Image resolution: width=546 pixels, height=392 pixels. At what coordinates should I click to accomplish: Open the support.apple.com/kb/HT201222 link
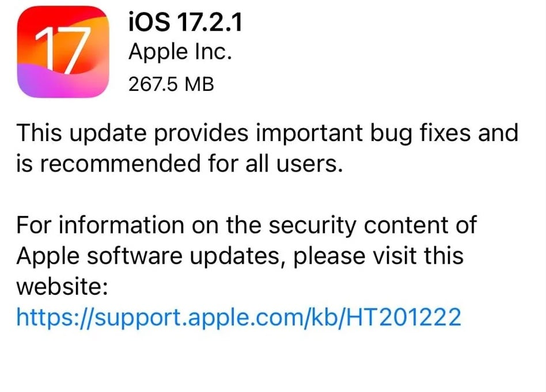(238, 317)
